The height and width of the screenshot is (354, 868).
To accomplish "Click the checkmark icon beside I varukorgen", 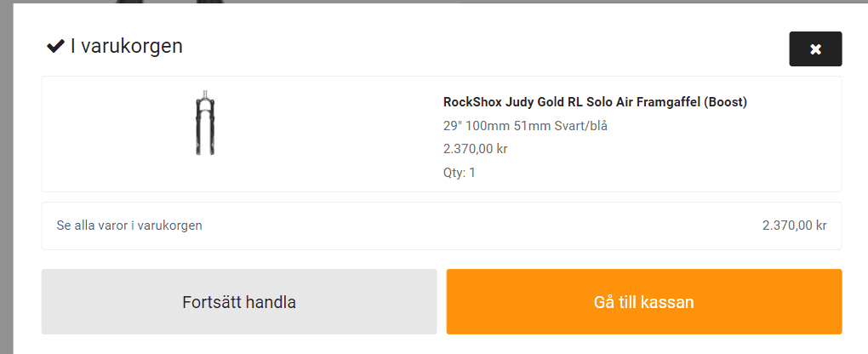I will [56, 46].
